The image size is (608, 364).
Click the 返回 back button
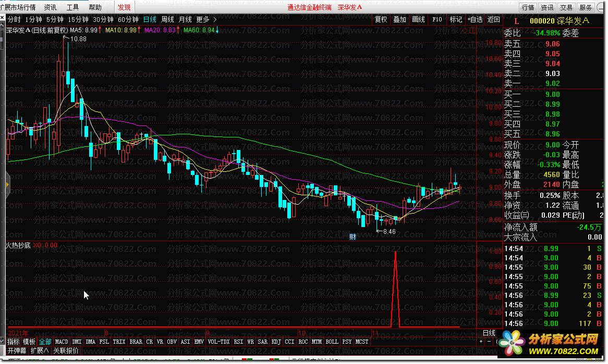pyautogui.click(x=494, y=19)
